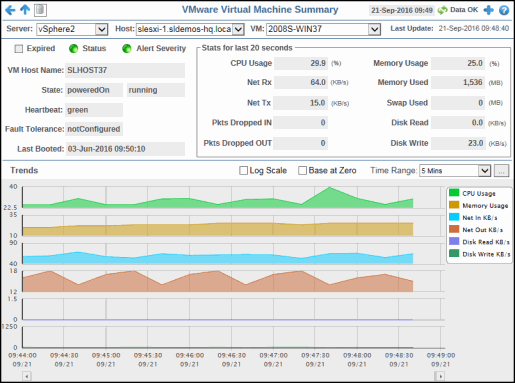Screen dimensions: 515x383
Task: Click the VMware Virtual Machine Summary title
Action: pos(260,10)
